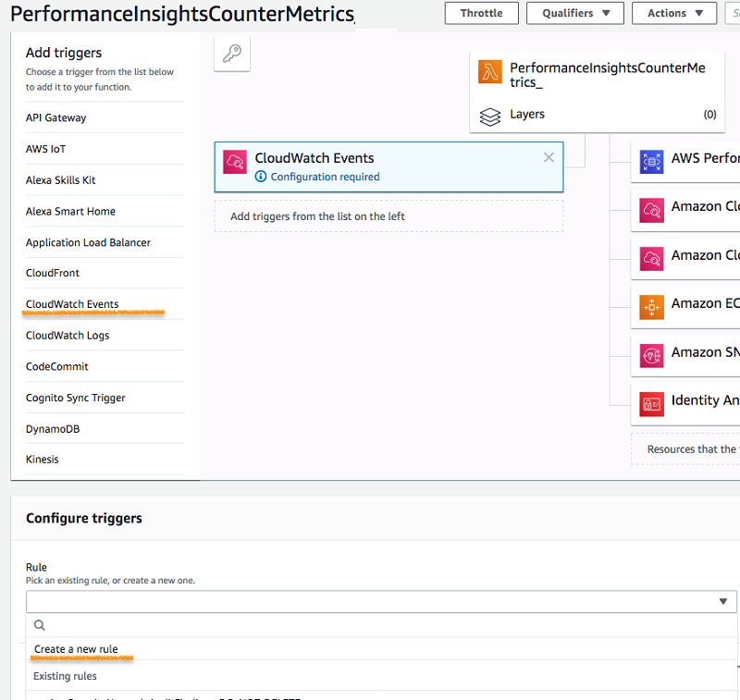Select Create a new rule option

(76, 649)
